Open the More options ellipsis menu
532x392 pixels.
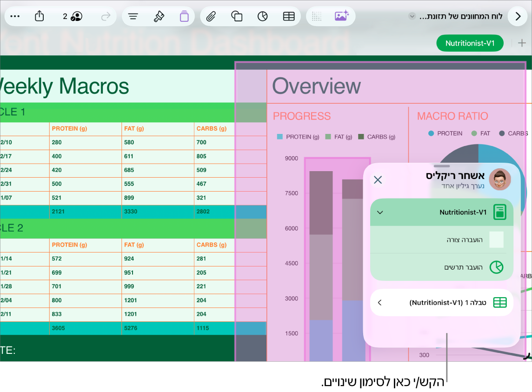[15, 16]
